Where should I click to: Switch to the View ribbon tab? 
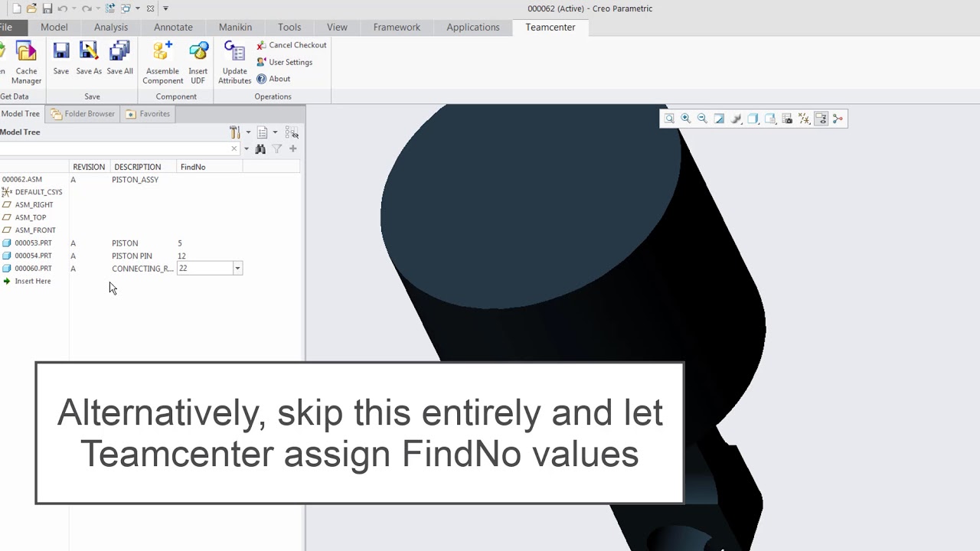coord(337,27)
